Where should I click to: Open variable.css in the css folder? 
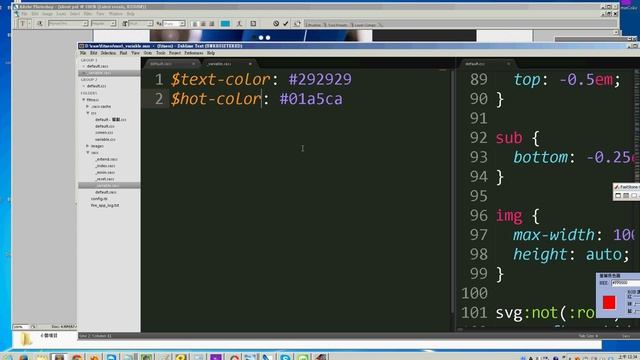(105, 139)
